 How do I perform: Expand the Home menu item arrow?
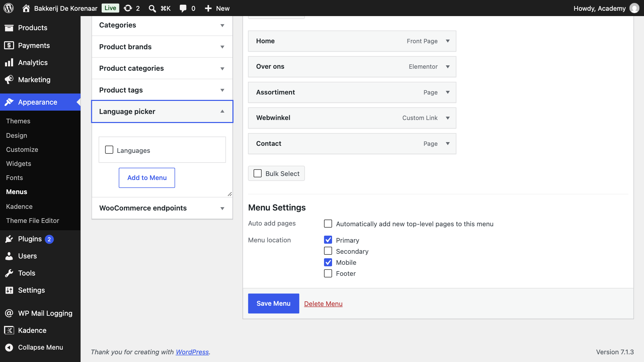tap(448, 41)
